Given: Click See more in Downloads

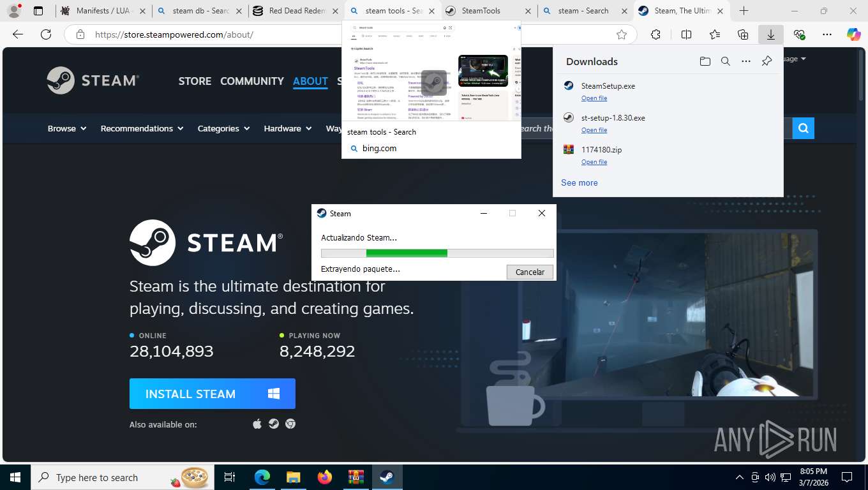Looking at the screenshot, I should (580, 182).
